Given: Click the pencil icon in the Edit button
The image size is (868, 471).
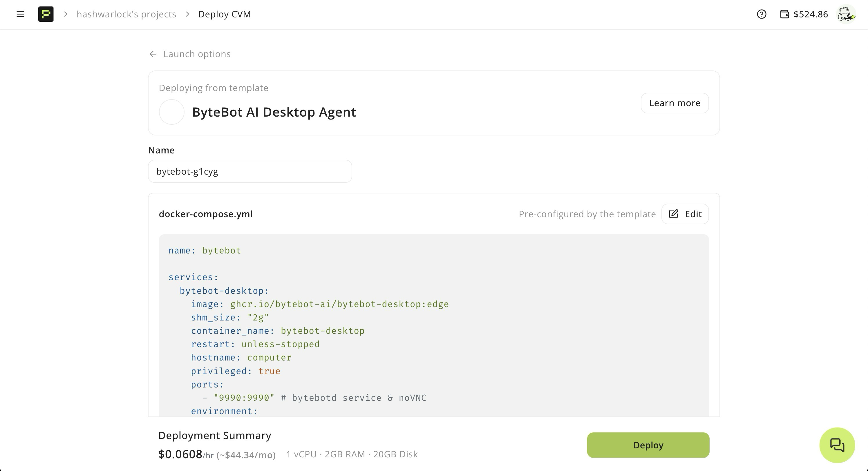Looking at the screenshot, I should (674, 214).
